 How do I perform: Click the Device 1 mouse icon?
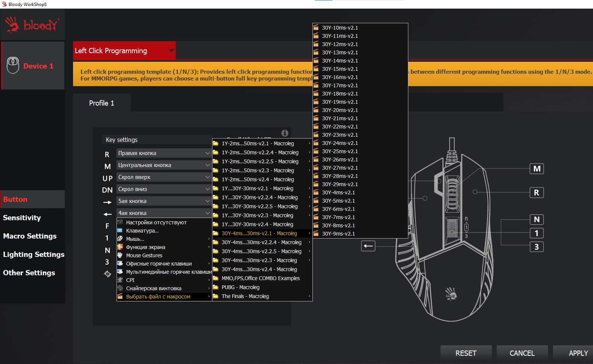point(13,66)
